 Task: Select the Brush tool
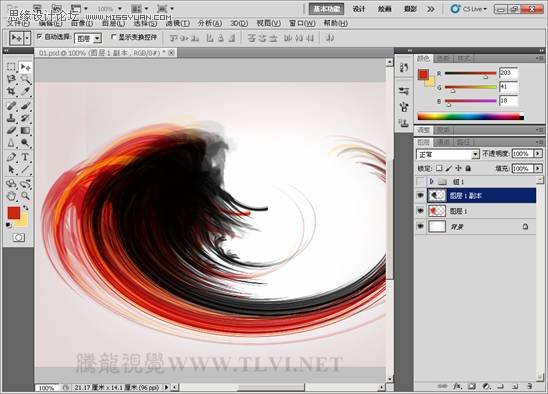click(25, 106)
